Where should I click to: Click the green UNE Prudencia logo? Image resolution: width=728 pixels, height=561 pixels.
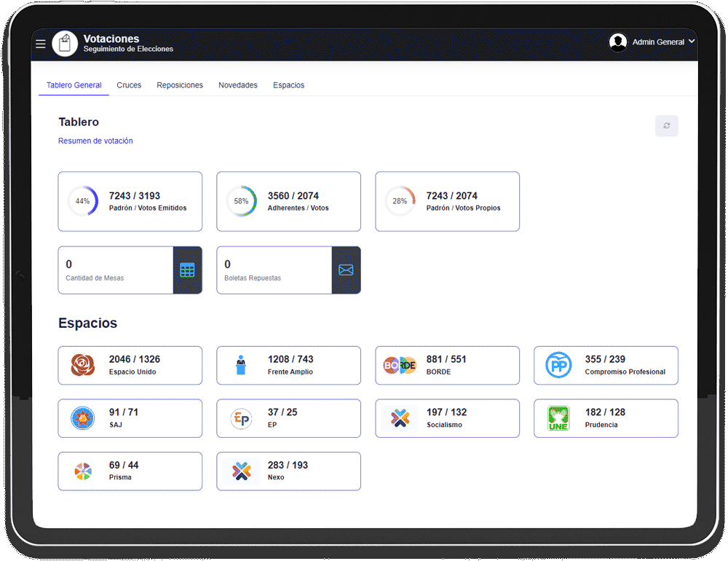pyautogui.click(x=558, y=418)
